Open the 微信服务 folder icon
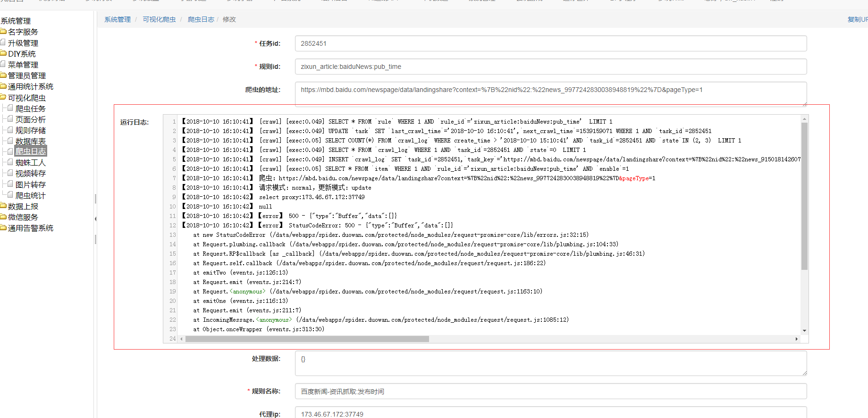868x418 pixels. tap(3, 217)
